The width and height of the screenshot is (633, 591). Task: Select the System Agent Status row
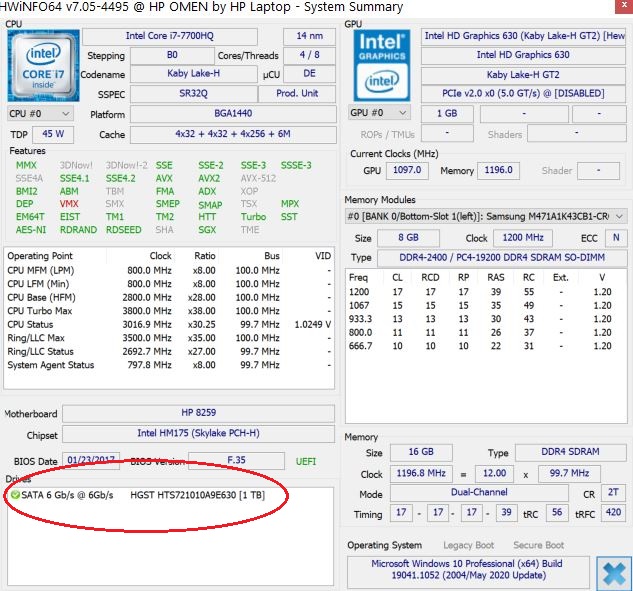pyautogui.click(x=169, y=365)
